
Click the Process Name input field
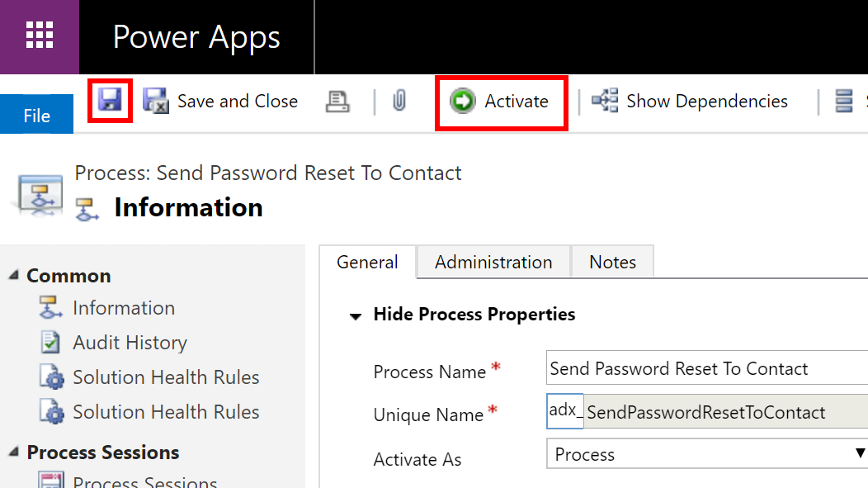coord(707,367)
